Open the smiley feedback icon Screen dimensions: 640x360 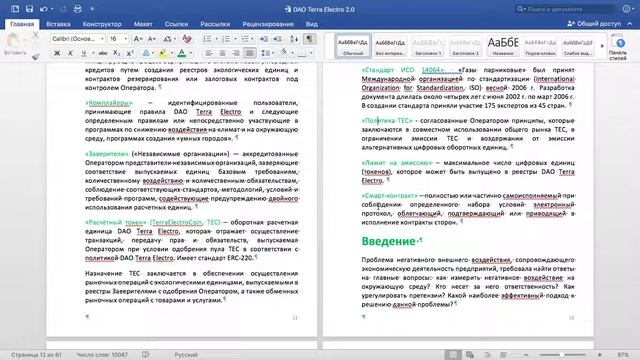(627, 9)
